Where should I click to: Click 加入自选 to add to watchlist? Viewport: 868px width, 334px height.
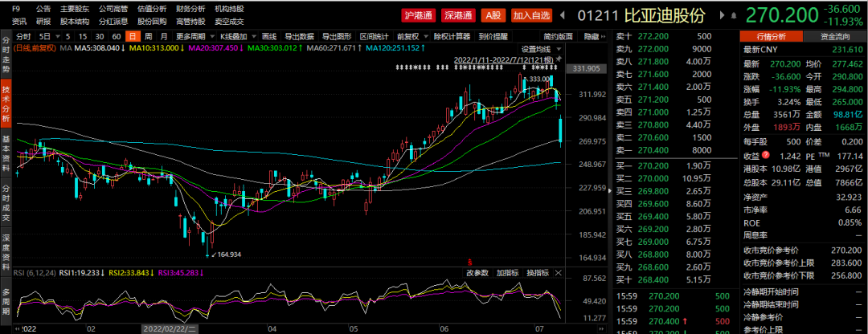click(531, 15)
